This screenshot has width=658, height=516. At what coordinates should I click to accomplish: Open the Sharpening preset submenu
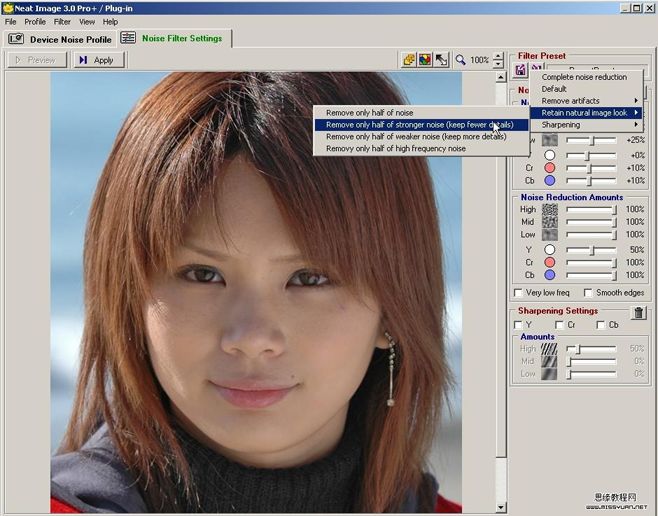(586, 125)
